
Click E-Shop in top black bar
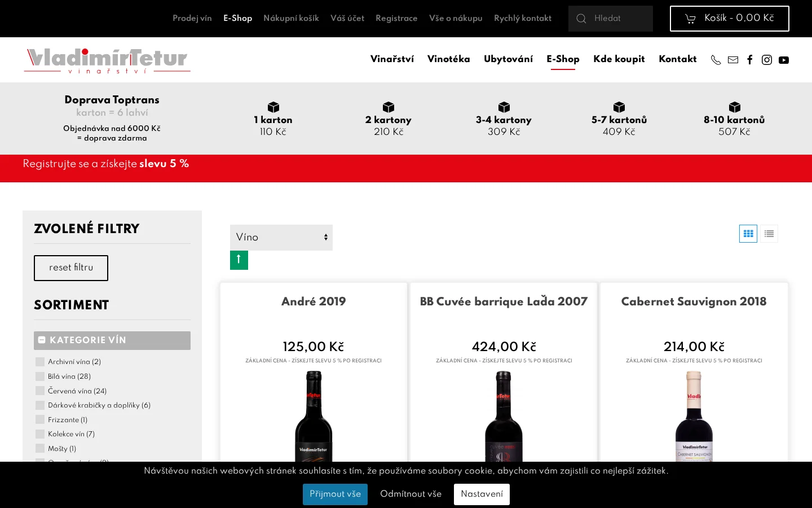tap(238, 19)
